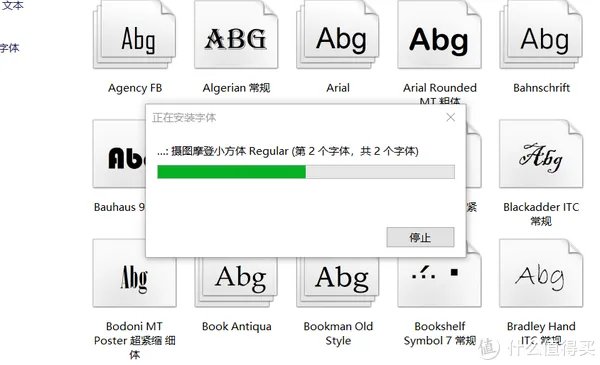
Task: Select the Bauhaus 93 font icon
Action: [x=119, y=154]
